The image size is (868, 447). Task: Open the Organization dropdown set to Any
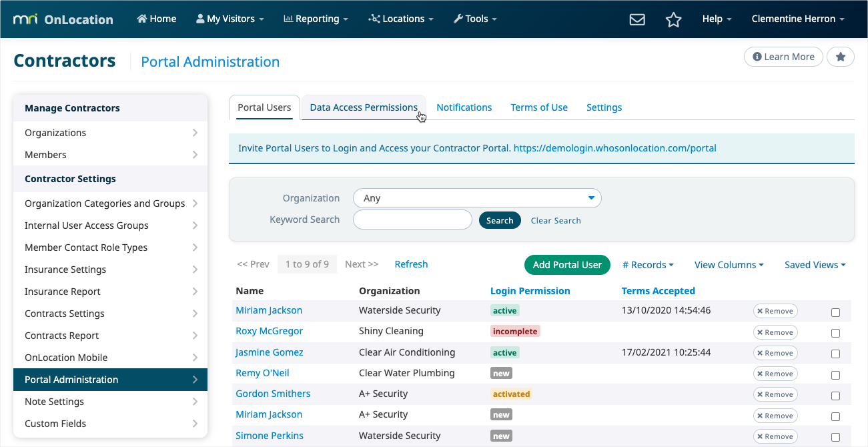(477, 198)
